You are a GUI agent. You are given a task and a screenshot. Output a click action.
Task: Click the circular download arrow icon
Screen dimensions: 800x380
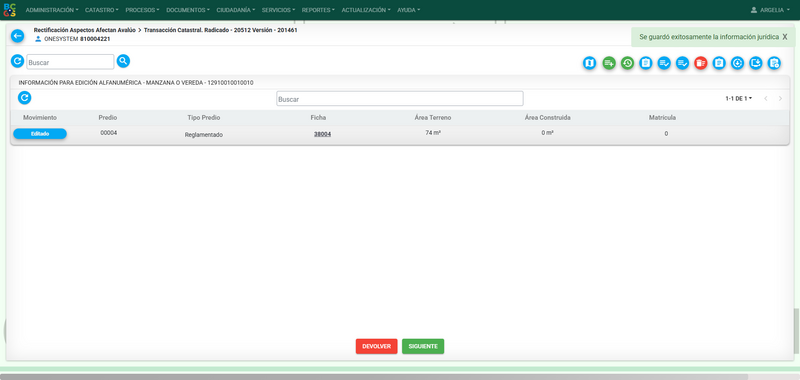[x=737, y=63]
